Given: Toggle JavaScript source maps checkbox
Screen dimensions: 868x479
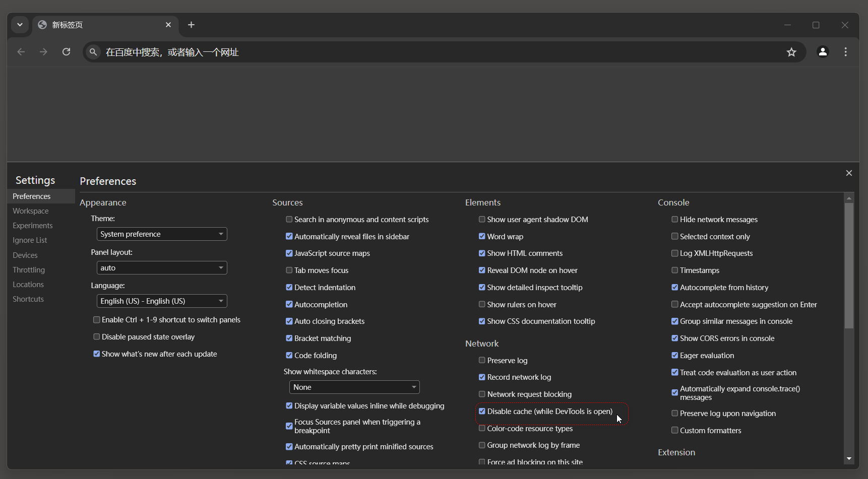Looking at the screenshot, I should 289,253.
